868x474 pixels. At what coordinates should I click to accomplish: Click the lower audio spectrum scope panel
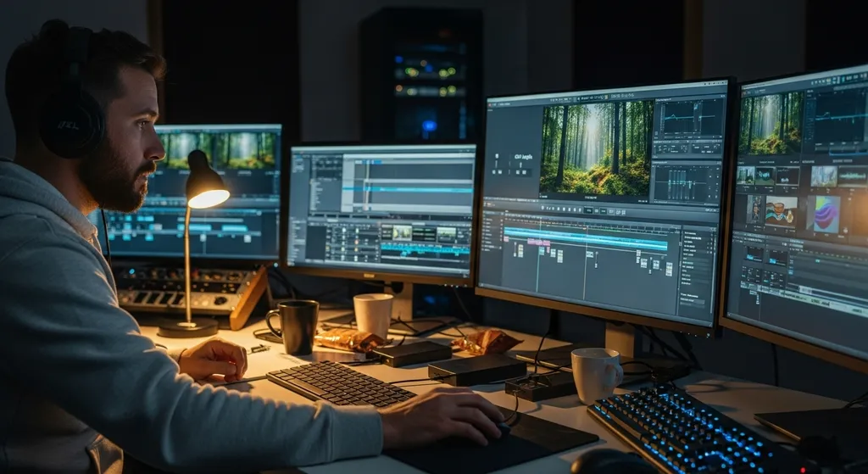[x=685, y=182]
